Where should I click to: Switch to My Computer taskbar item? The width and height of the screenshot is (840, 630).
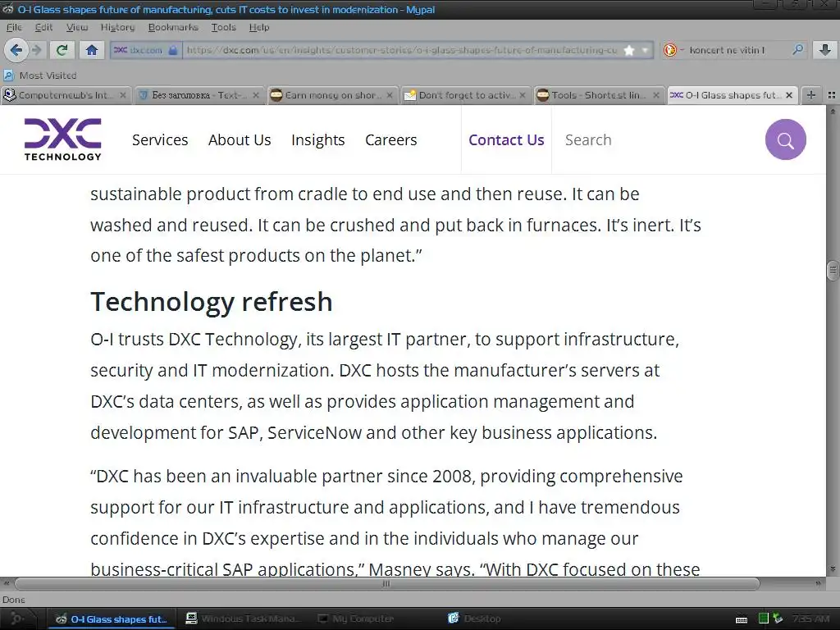(356, 619)
